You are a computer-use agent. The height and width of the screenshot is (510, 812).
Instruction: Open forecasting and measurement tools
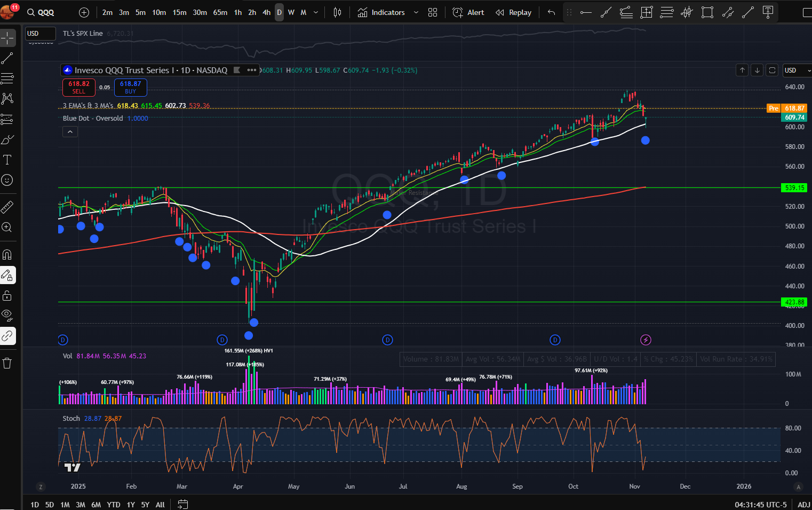(7, 119)
